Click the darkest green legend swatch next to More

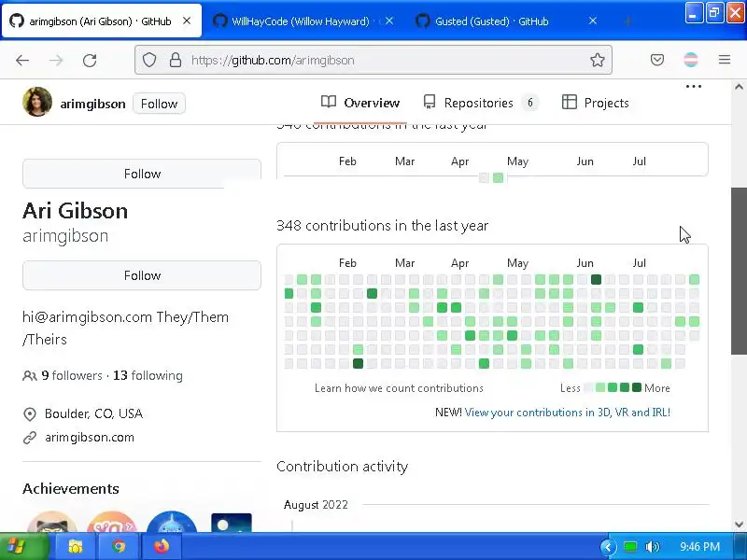(x=637, y=387)
